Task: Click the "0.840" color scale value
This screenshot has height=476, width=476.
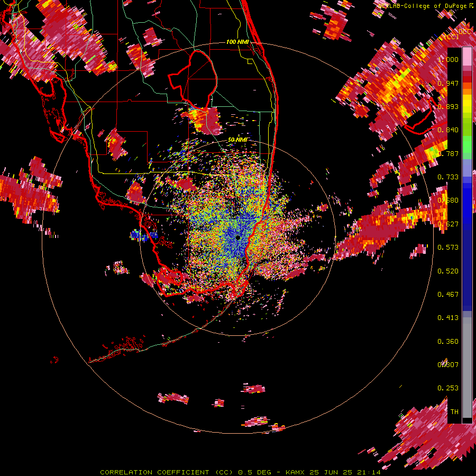Action: coord(448,130)
